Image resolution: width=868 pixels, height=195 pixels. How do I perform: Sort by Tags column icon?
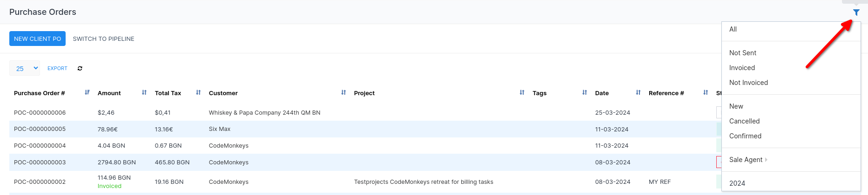[585, 93]
